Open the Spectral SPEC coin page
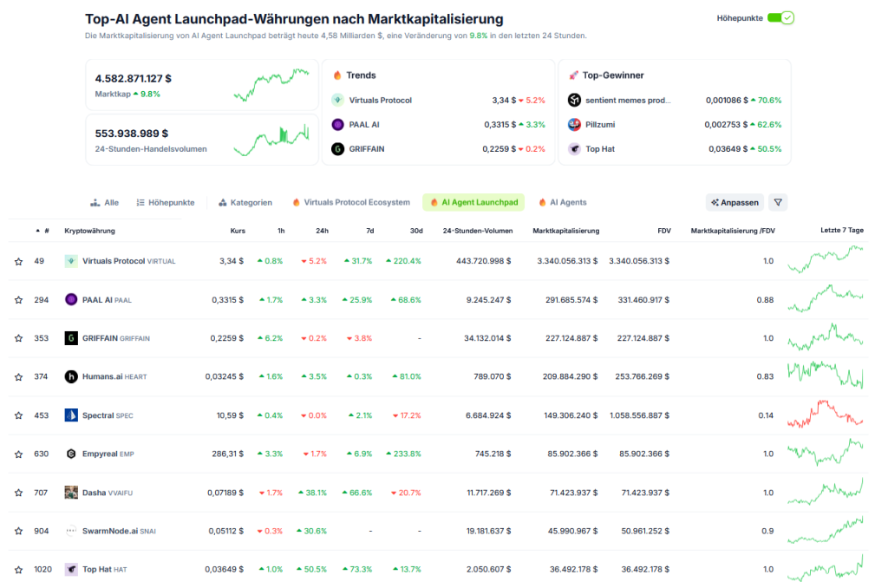Screen dimensions: 888x588 pyautogui.click(x=108, y=415)
